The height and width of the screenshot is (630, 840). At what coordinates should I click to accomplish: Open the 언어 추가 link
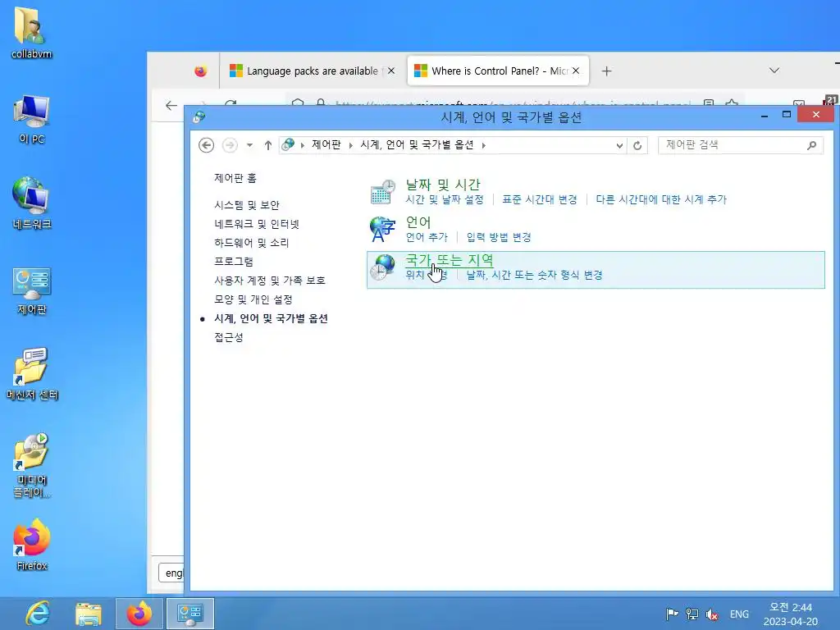tap(427, 237)
